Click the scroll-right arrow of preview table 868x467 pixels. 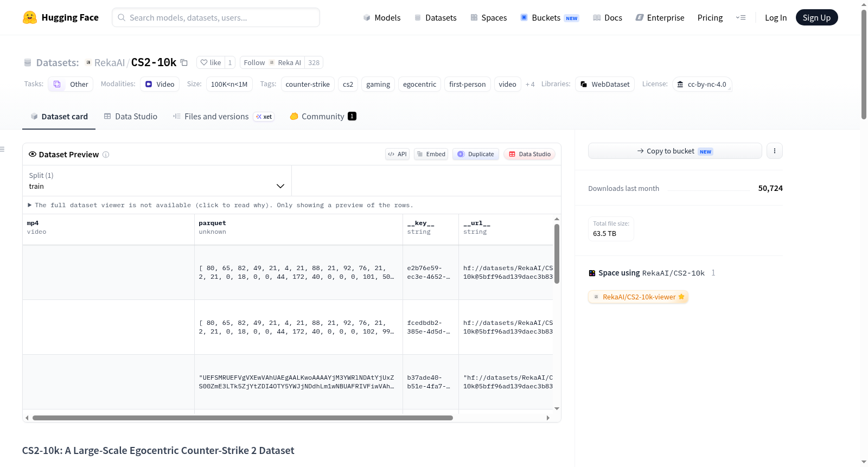click(548, 418)
